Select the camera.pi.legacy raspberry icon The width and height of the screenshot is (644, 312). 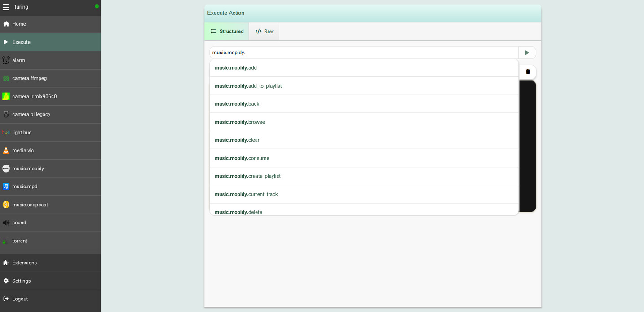coord(6,114)
